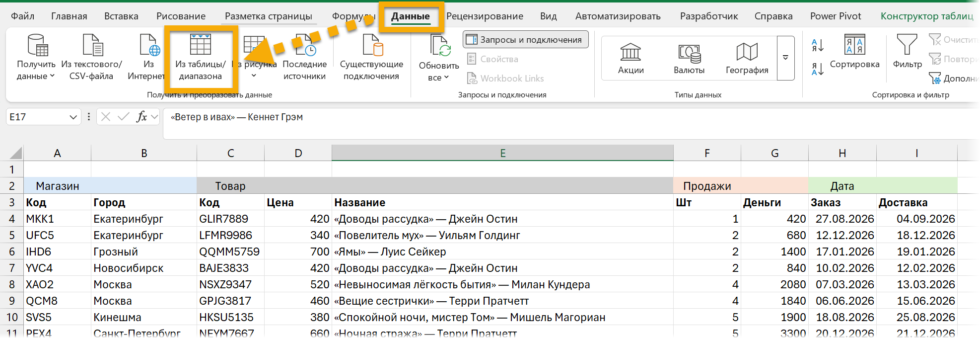The height and width of the screenshot is (338, 980).
Task: Click date cell 06.06.2026
Action: (842, 301)
